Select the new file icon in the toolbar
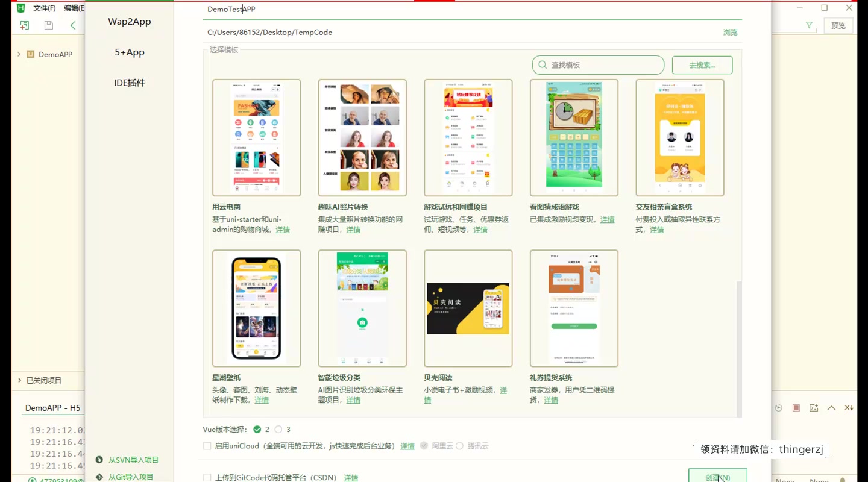The height and width of the screenshot is (482, 868). point(24,25)
